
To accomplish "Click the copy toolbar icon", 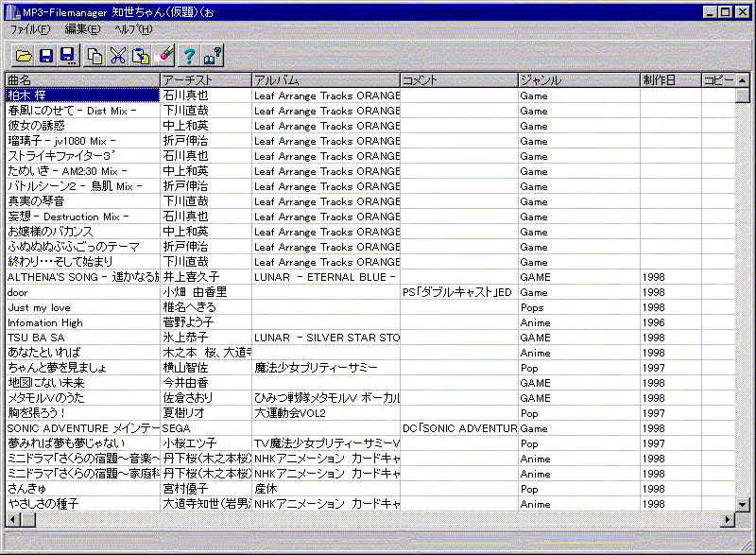I will click(x=95, y=56).
